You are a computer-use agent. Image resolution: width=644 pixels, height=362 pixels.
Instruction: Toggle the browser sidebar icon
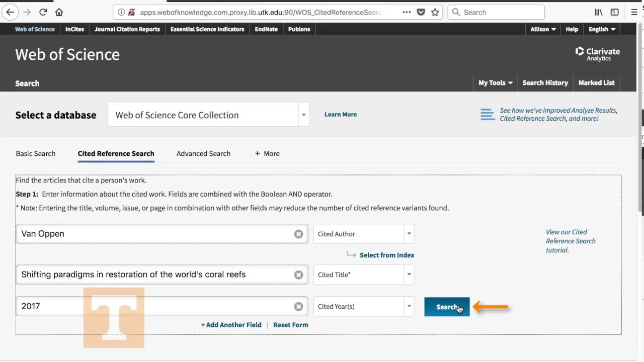pos(615,12)
